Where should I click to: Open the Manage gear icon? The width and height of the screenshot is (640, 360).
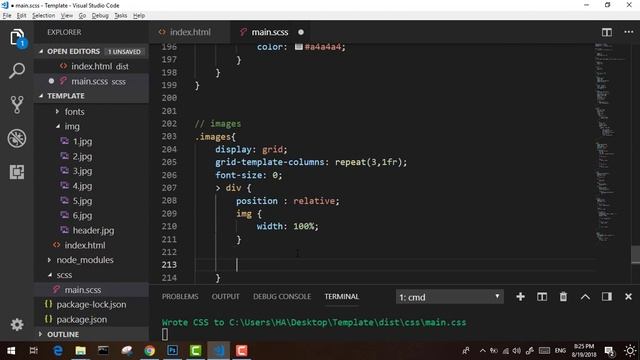click(17, 324)
